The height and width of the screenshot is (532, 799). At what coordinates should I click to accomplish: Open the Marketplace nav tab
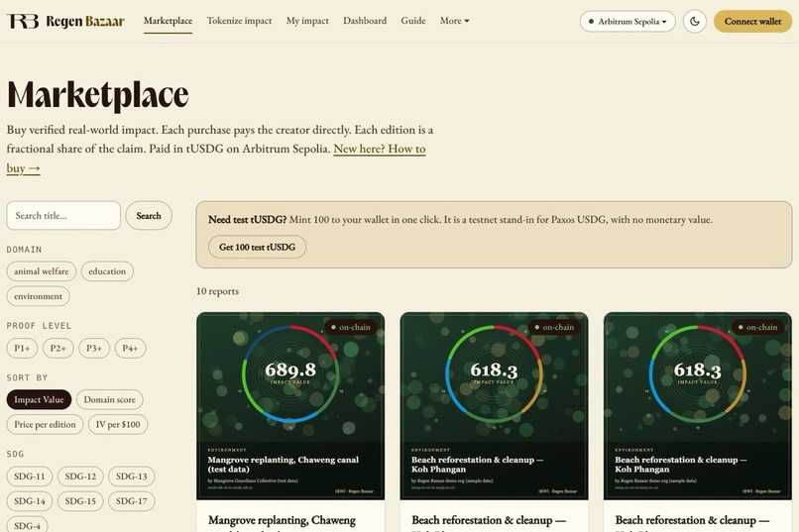[168, 21]
